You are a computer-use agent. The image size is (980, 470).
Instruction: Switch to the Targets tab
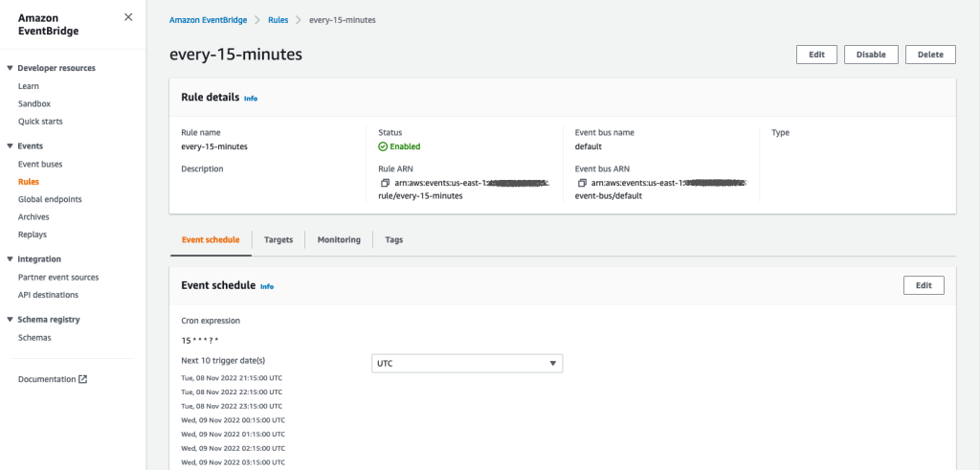coord(278,240)
